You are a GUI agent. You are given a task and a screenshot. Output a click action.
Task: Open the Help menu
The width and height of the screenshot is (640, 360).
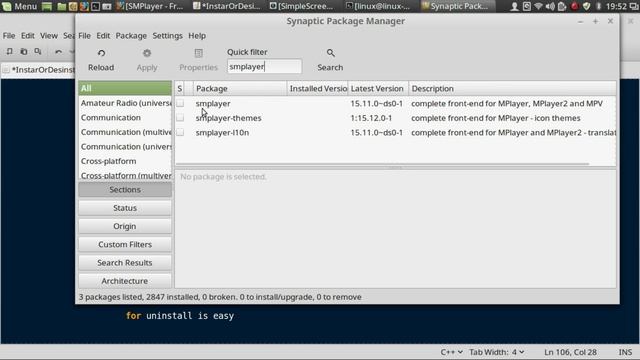click(x=197, y=36)
